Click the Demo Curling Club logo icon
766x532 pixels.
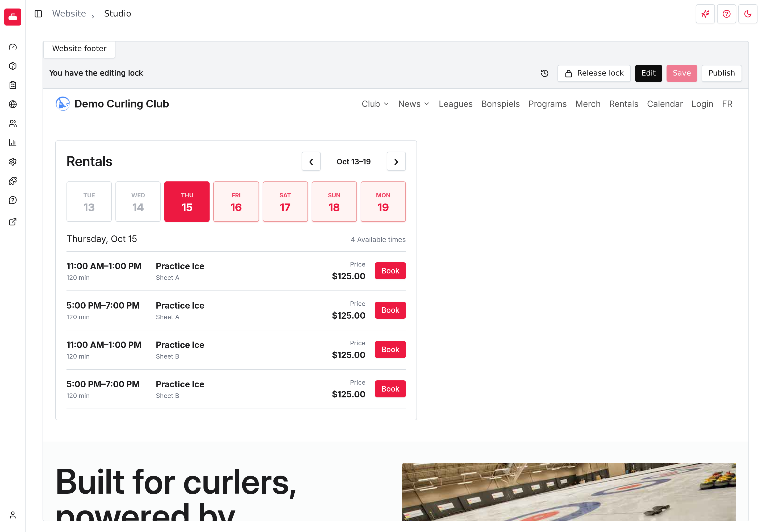(63, 104)
